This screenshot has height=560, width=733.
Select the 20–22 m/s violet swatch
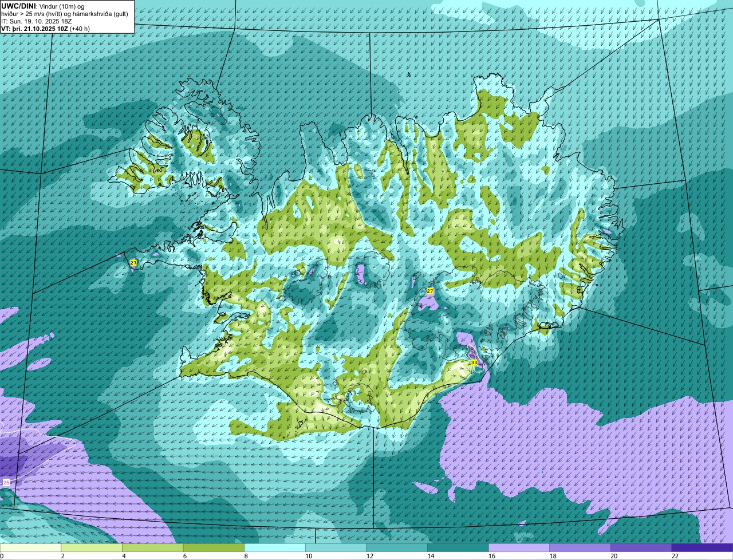pyautogui.click(x=641, y=547)
